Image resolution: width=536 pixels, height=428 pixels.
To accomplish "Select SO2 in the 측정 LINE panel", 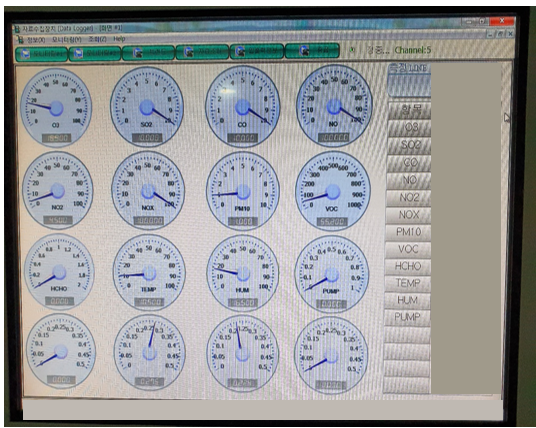I will [x=409, y=145].
